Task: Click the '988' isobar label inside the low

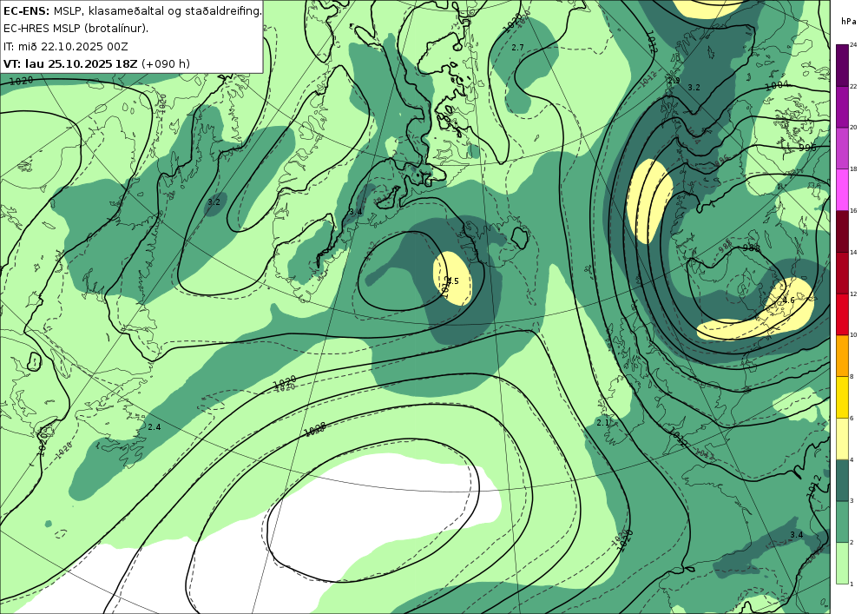Action: pos(751,248)
